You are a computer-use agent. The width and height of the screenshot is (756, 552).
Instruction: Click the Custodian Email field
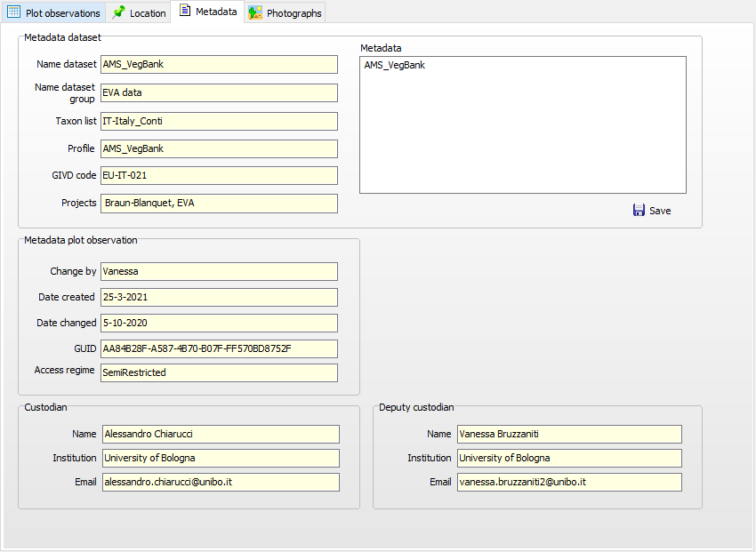tap(221, 482)
